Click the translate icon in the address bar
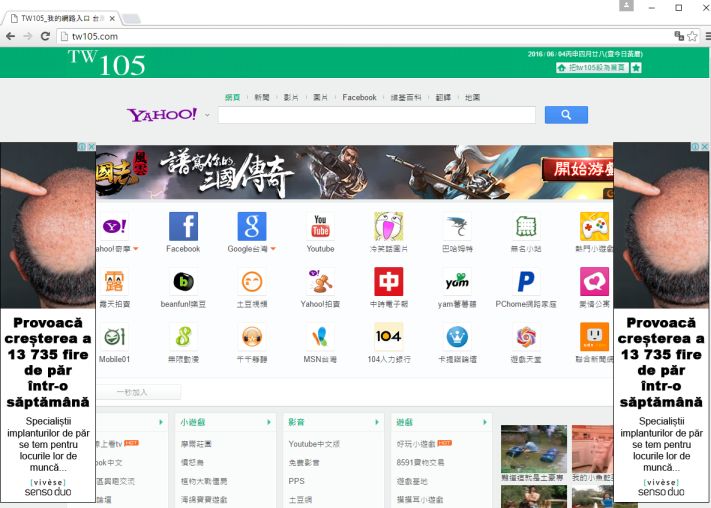The image size is (711, 508). (x=679, y=36)
